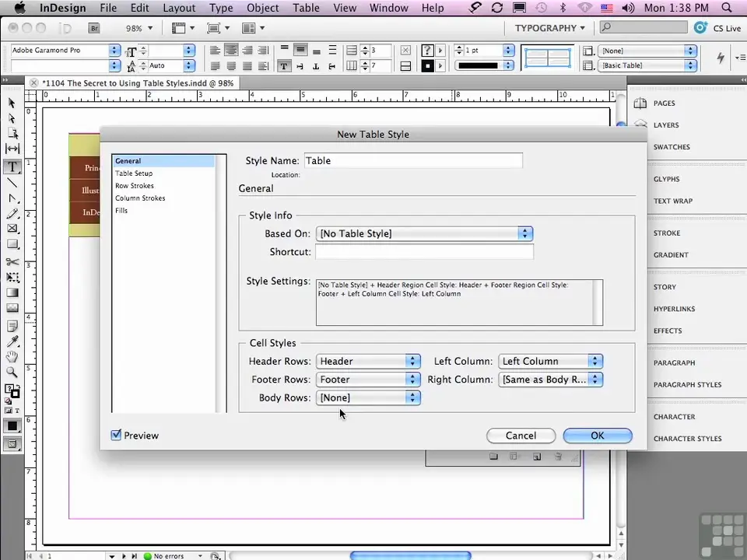Open the Window menu
This screenshot has width=747, height=560.
pyautogui.click(x=389, y=8)
